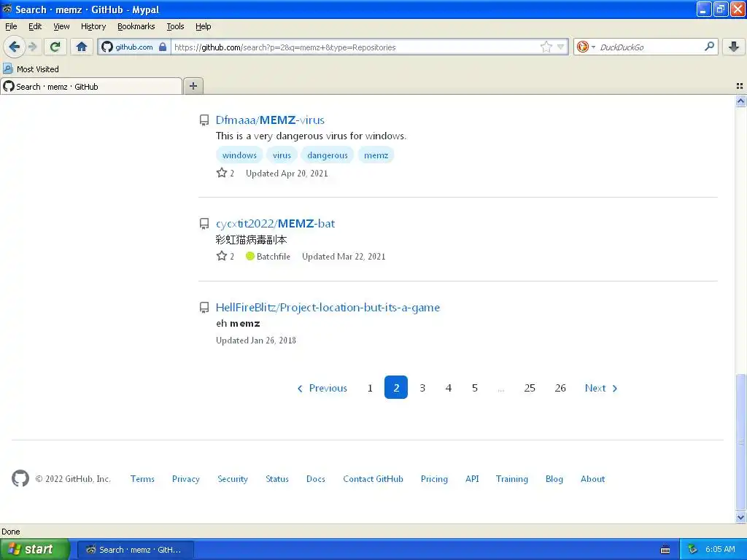The image size is (747, 560).
Task: Open the Home page icon
Action: 82,47
